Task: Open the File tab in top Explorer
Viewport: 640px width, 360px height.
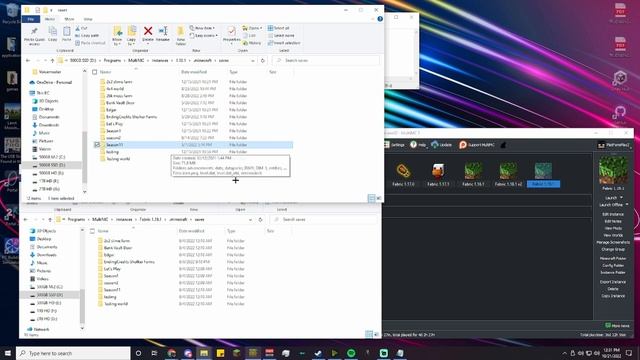Action: tap(31, 19)
